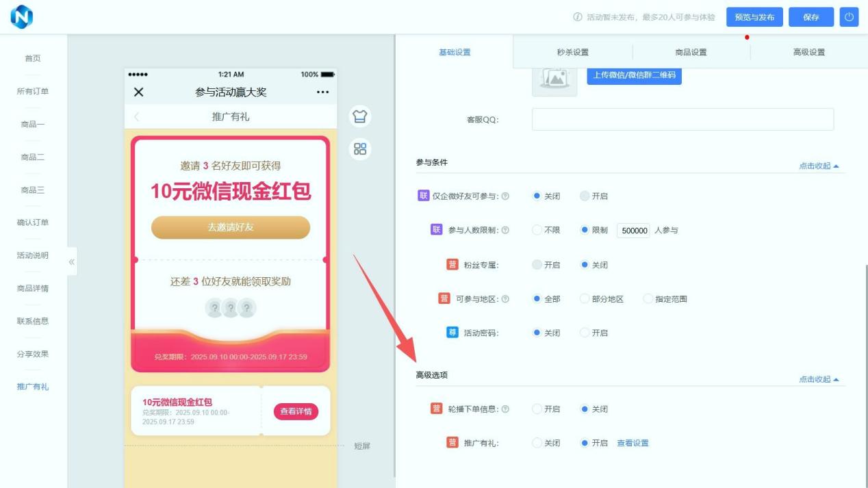Viewport: 868px width, 488px height.
Task: Collapse the 参与条件 section
Action: (819, 166)
